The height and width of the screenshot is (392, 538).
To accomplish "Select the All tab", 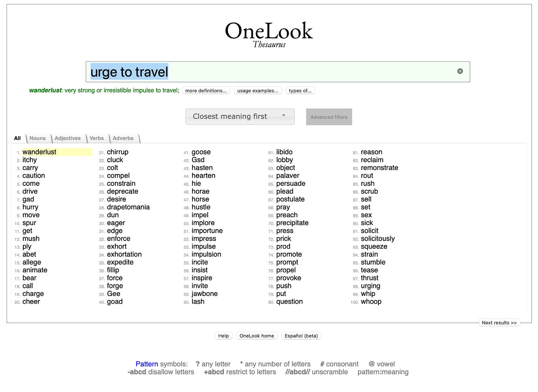I will click(x=17, y=138).
